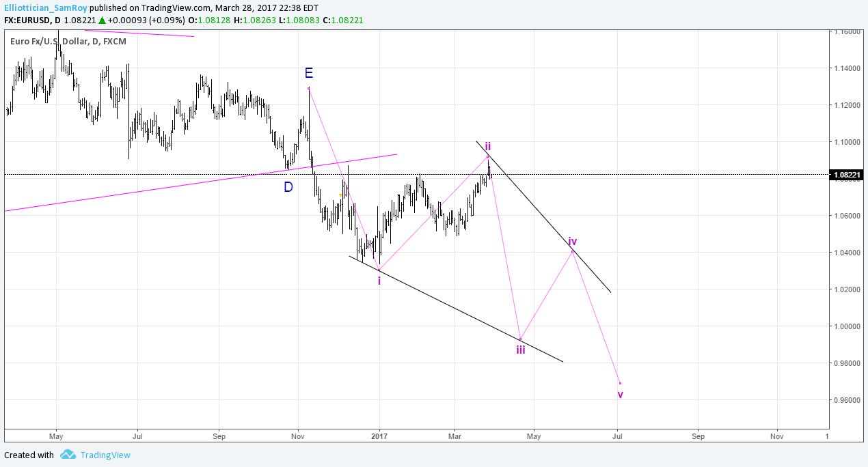Click the current price tag 1.08221
This screenshot has width=868, height=467.
point(846,175)
